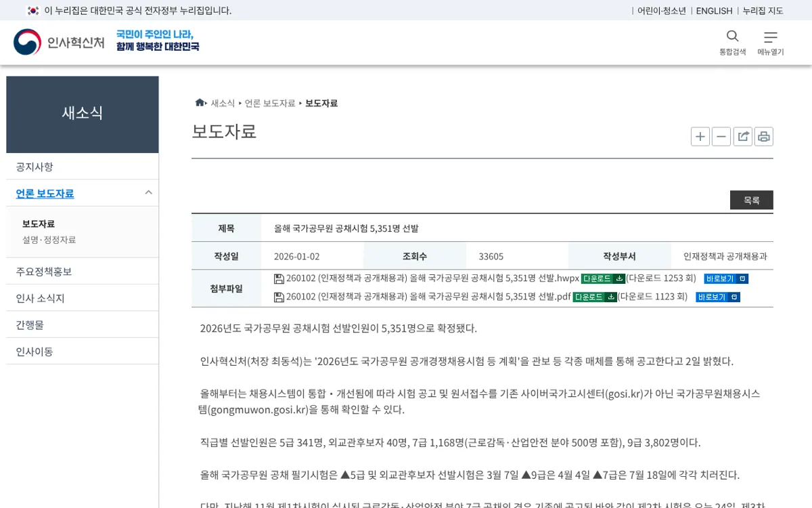
Task: Open the 누리집 지도 sitemap link
Action: click(x=763, y=10)
